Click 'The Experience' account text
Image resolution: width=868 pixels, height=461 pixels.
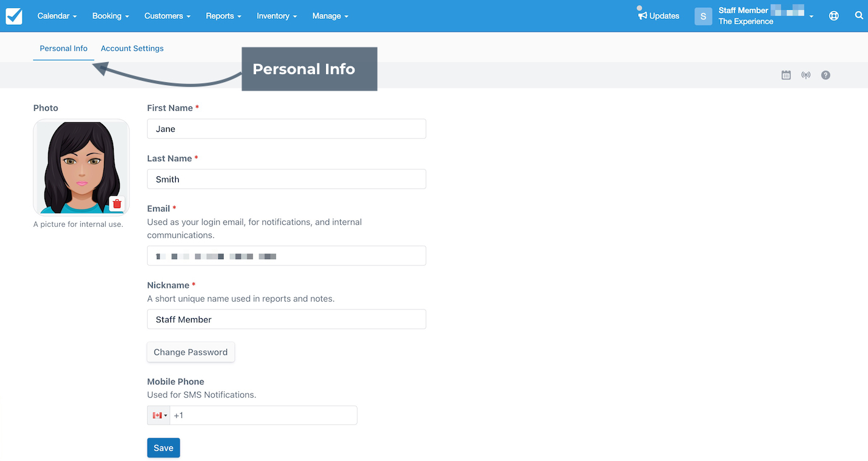746,21
